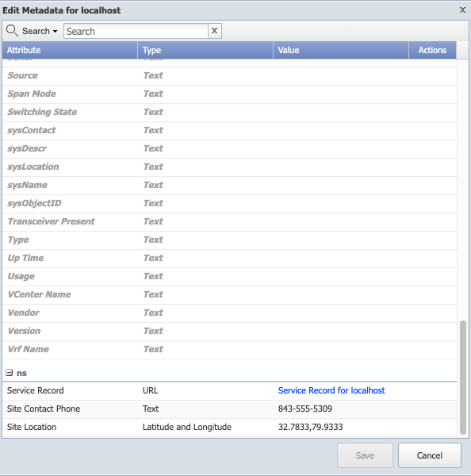
Task: Click the Service Record attribute cell
Action: coord(70,390)
